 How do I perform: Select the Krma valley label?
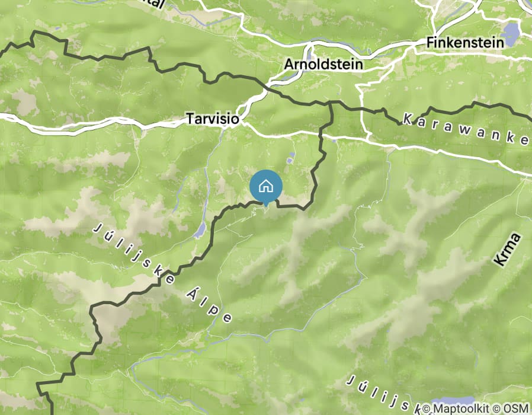coord(507,249)
